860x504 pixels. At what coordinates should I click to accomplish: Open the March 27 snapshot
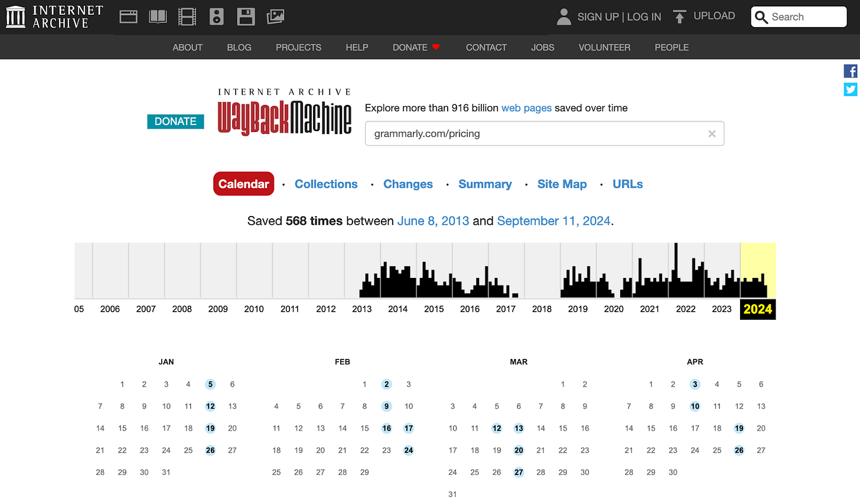[x=519, y=472]
